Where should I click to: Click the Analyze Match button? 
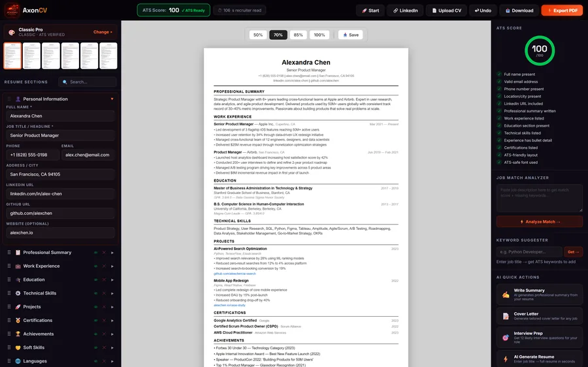point(540,221)
